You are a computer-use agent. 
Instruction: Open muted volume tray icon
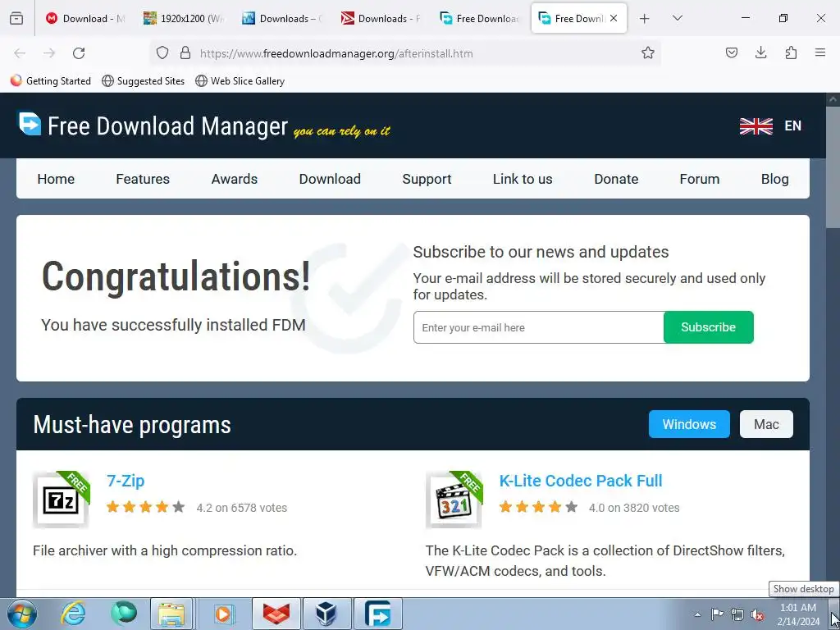pyautogui.click(x=757, y=614)
